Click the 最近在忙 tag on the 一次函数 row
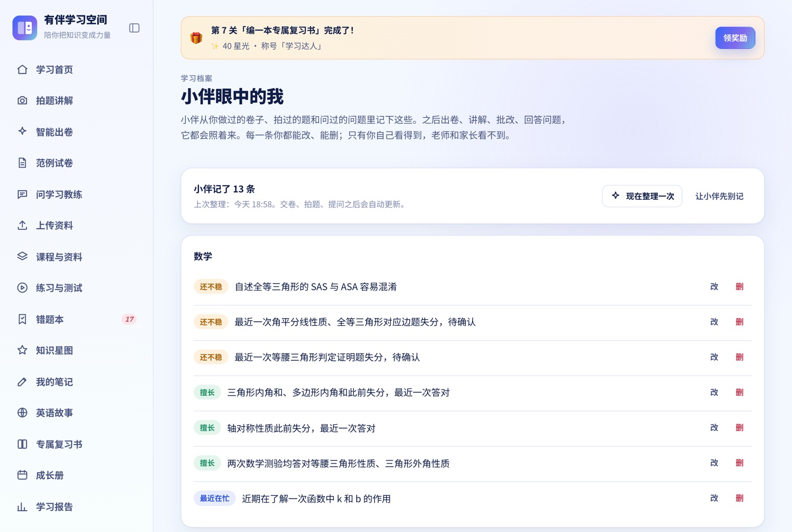 point(214,498)
